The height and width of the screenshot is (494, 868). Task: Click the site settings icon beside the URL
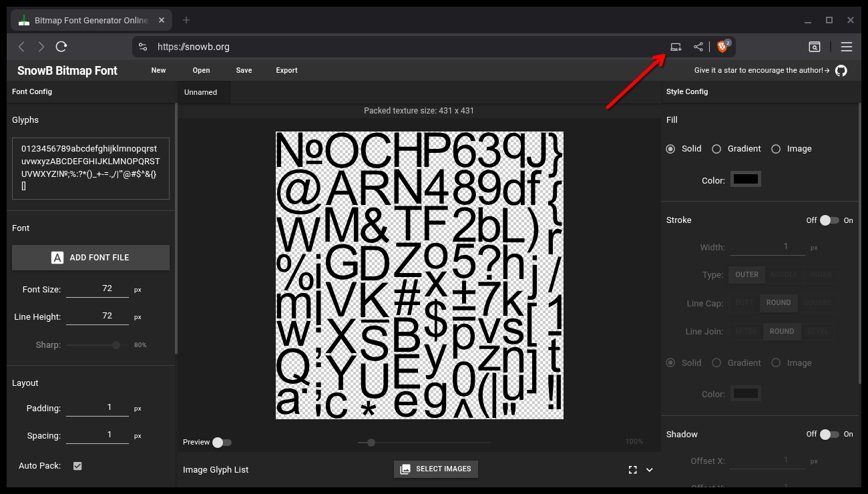[x=142, y=47]
